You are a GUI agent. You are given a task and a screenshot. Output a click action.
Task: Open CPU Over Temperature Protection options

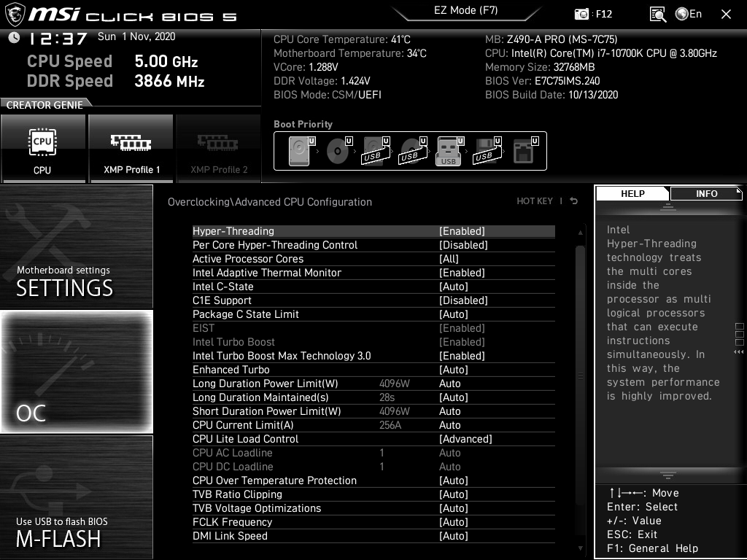click(373, 481)
